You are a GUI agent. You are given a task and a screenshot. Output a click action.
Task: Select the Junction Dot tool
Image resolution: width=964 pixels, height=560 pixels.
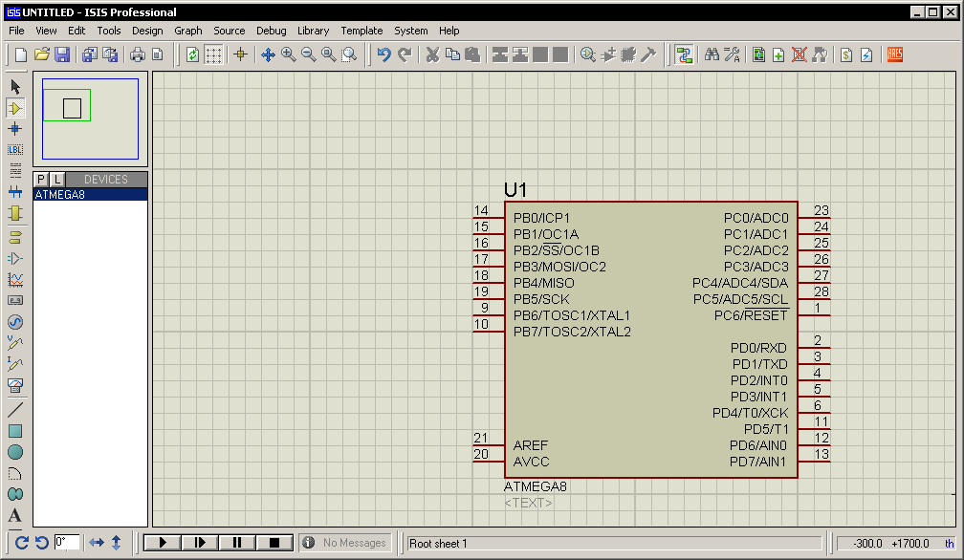tap(15, 129)
